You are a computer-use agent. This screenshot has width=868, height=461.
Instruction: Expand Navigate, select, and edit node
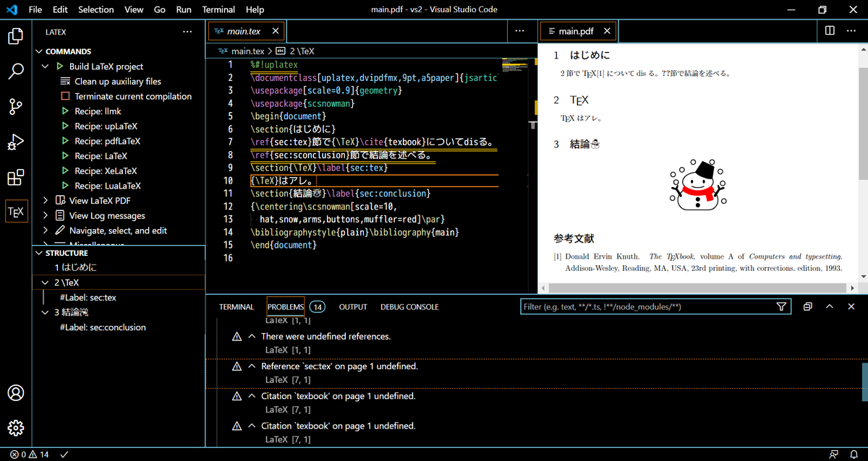click(46, 231)
